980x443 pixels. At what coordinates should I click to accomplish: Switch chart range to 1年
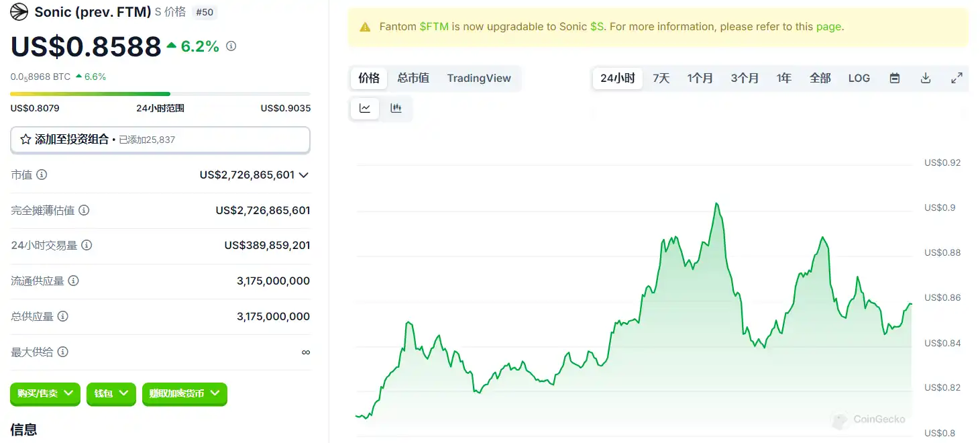(x=783, y=79)
